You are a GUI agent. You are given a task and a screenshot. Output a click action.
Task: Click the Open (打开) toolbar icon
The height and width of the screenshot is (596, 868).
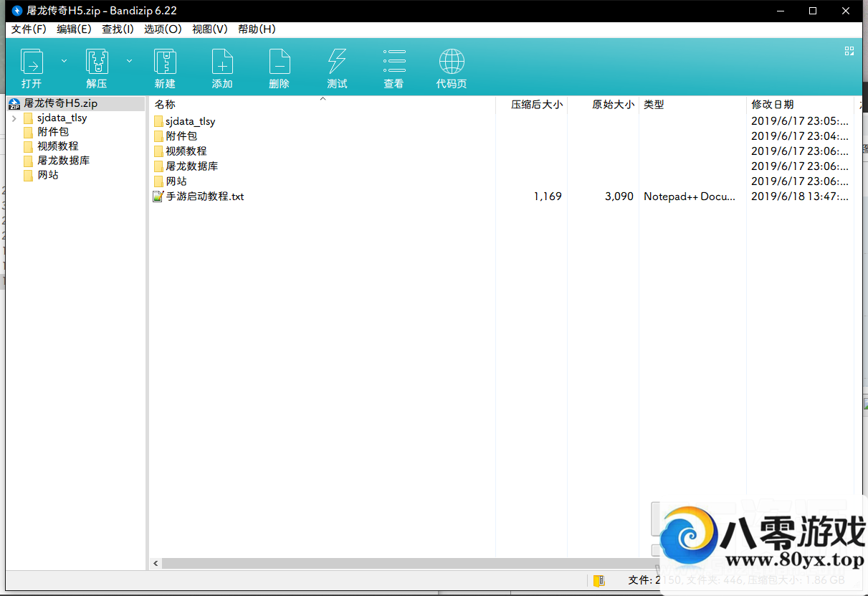click(32, 62)
